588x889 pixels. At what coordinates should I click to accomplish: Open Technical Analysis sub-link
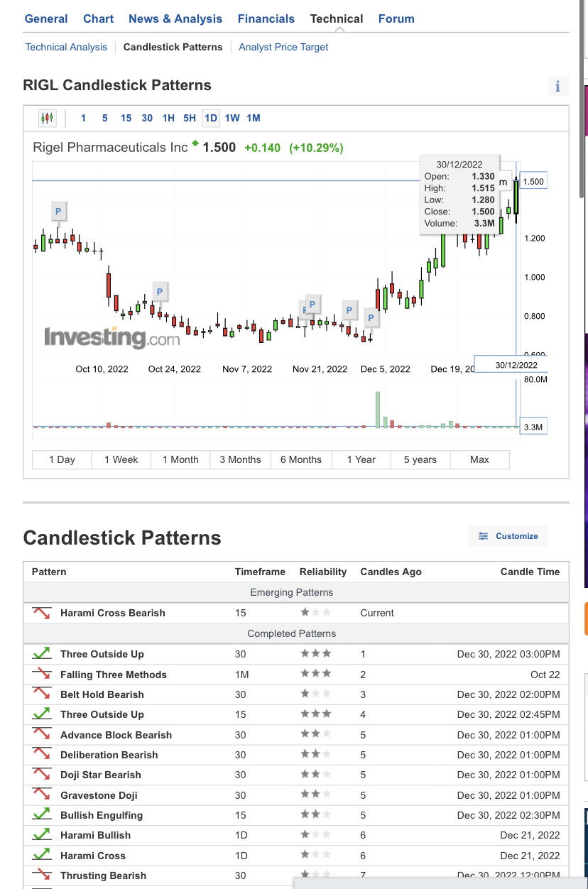(66, 47)
